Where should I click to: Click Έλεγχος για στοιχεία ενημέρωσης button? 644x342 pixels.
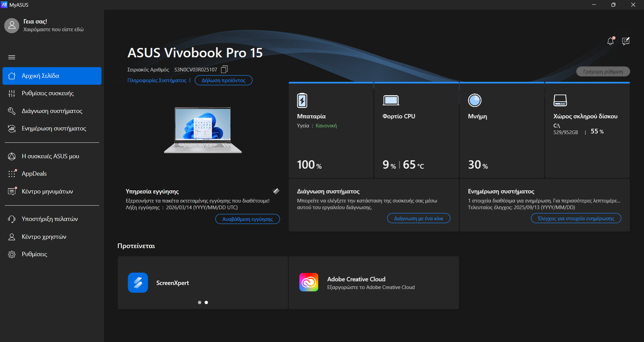coord(576,218)
